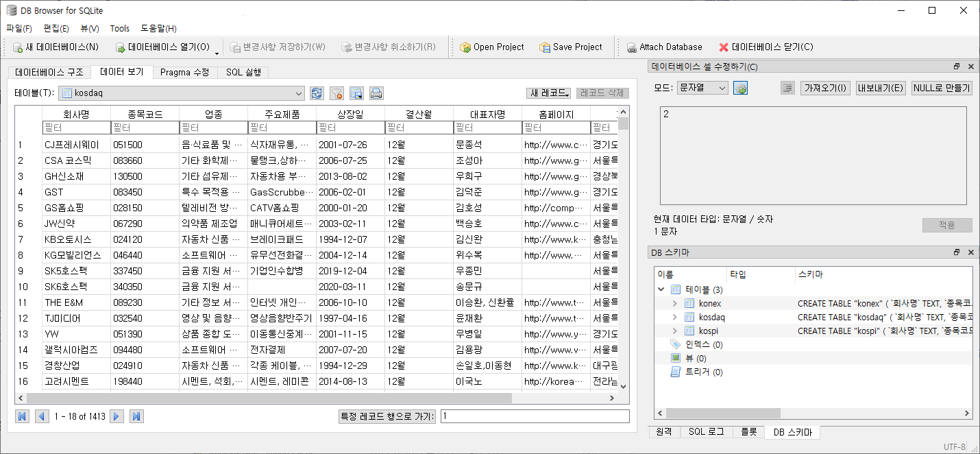Click the print table icon
This screenshot has width=980, height=454.
[376, 93]
